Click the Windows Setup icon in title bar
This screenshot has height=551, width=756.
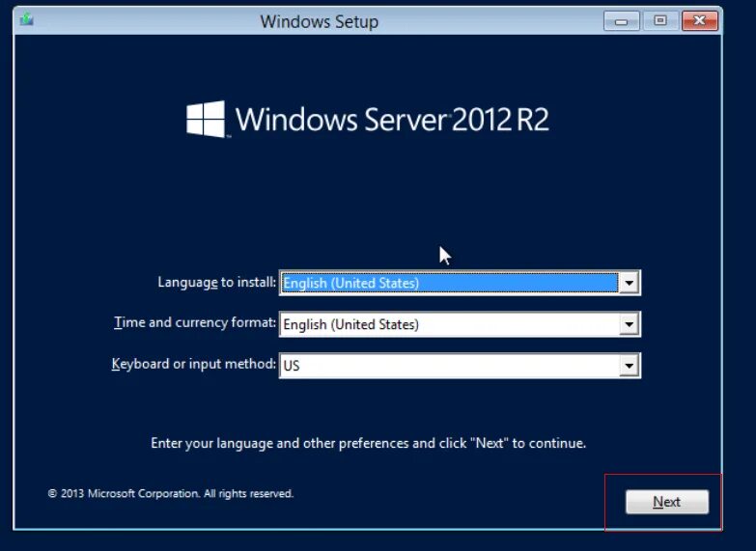point(26,19)
